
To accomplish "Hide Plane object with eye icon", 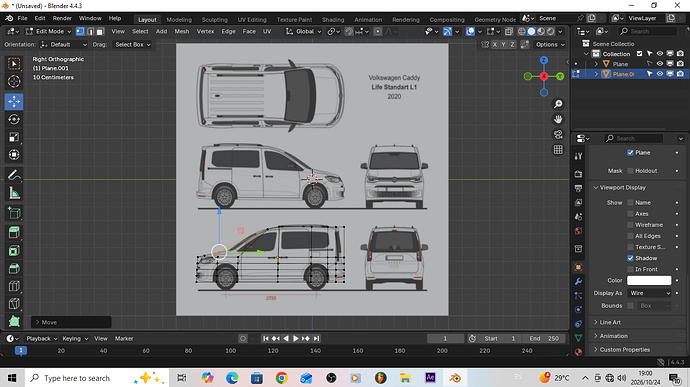I will pyautogui.click(x=660, y=64).
